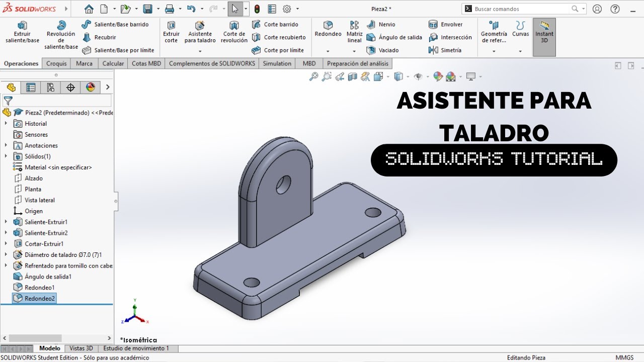Expand the Sólidos(1) folder
The width and height of the screenshot is (644, 362).
6,156
